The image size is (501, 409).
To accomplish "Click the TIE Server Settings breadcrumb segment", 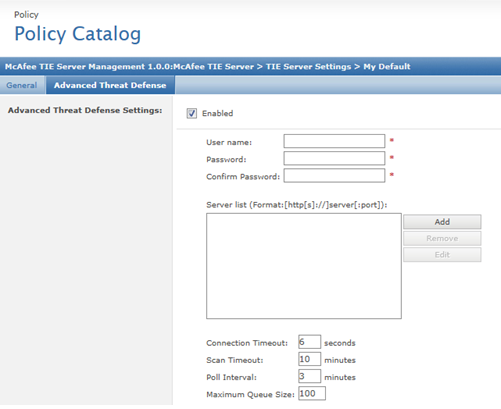I will click(x=308, y=67).
